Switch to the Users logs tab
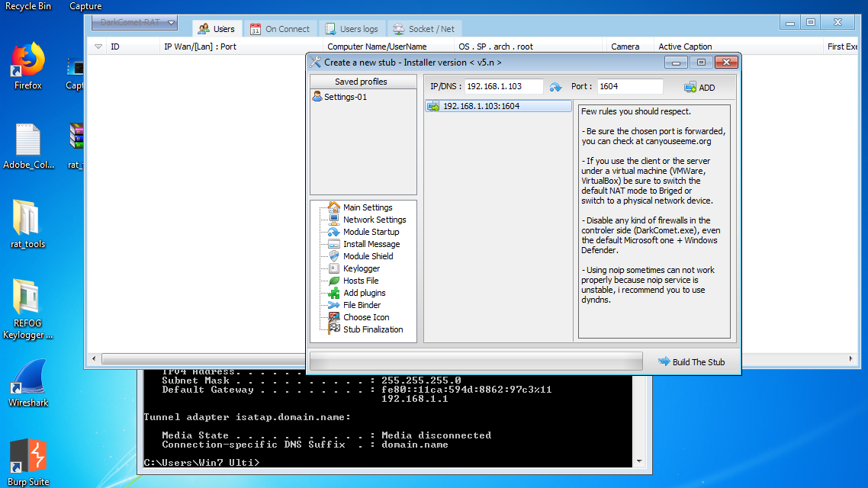This screenshot has height=488, width=868. point(352,29)
